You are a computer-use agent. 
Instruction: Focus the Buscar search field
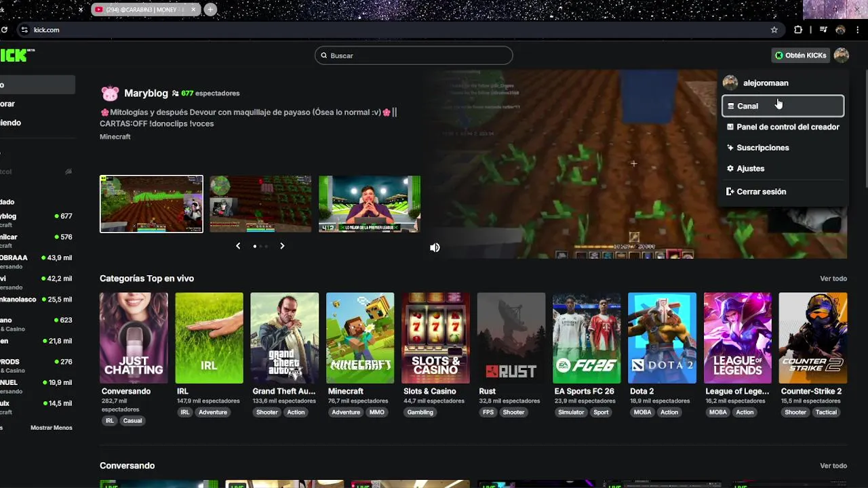tap(414, 56)
